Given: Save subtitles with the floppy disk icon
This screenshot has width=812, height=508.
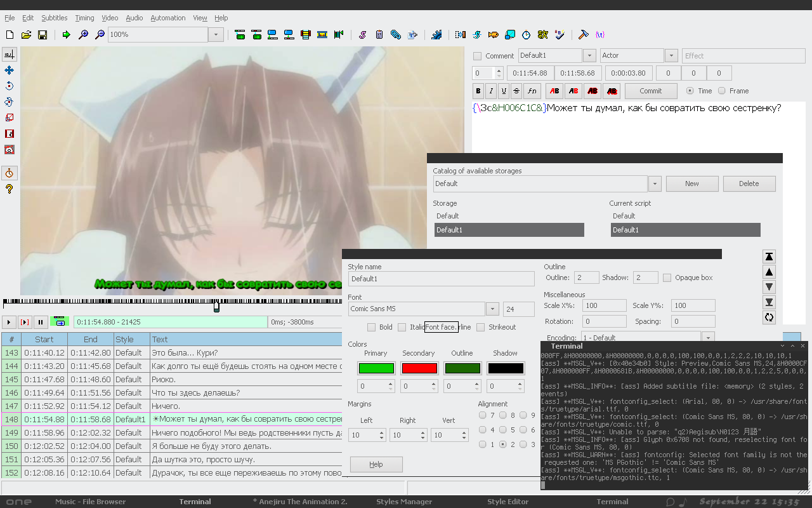Looking at the screenshot, I should 43,35.
